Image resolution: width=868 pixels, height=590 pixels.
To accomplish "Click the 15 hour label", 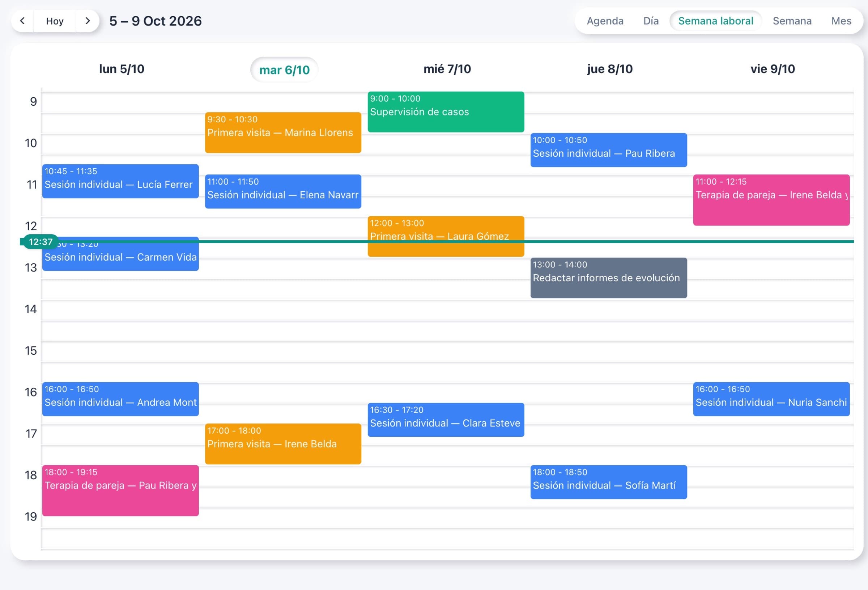I will tap(31, 350).
